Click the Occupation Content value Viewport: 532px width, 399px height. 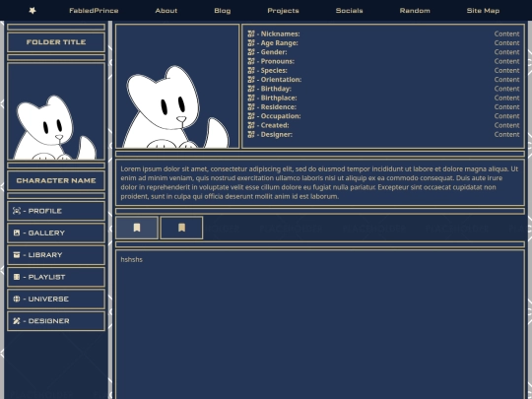(506, 116)
